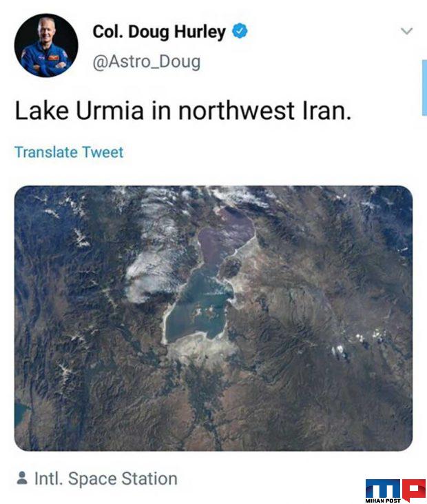Click the Translate Tweet link
Viewport: 427px width, 504px height.
69,152
